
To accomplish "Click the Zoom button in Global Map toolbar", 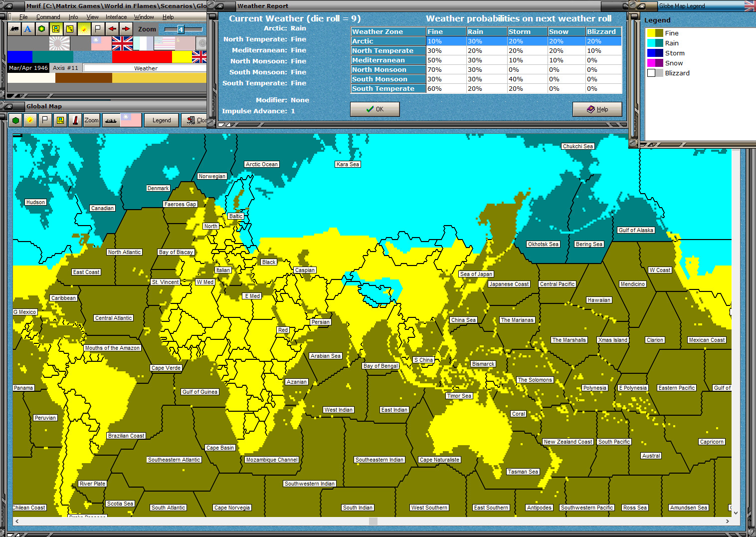I will (91, 120).
